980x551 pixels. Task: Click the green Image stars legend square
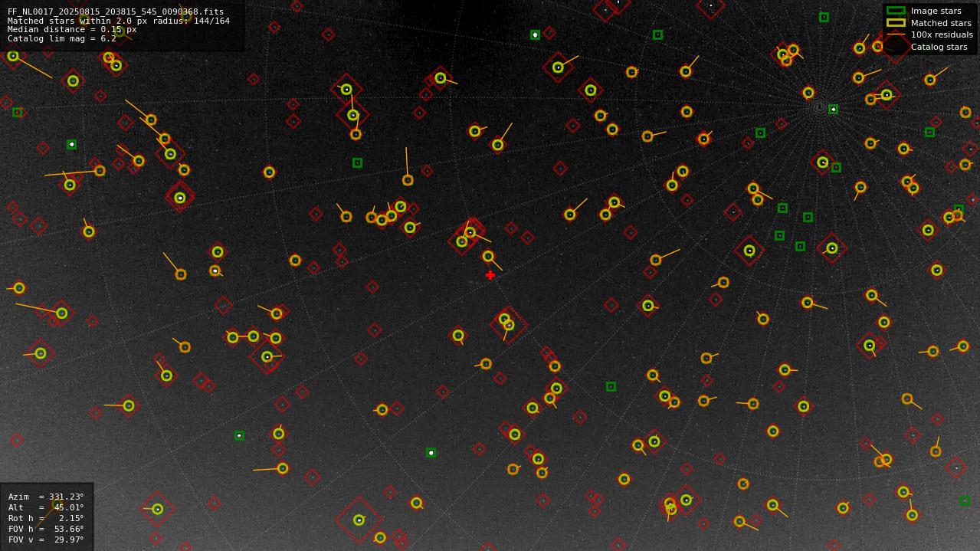pyautogui.click(x=896, y=11)
